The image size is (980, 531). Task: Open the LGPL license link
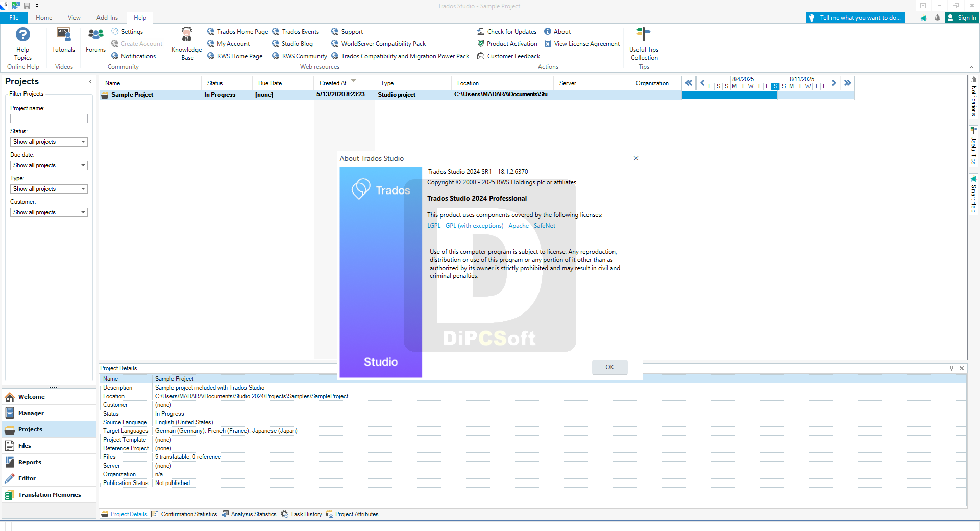pos(433,226)
